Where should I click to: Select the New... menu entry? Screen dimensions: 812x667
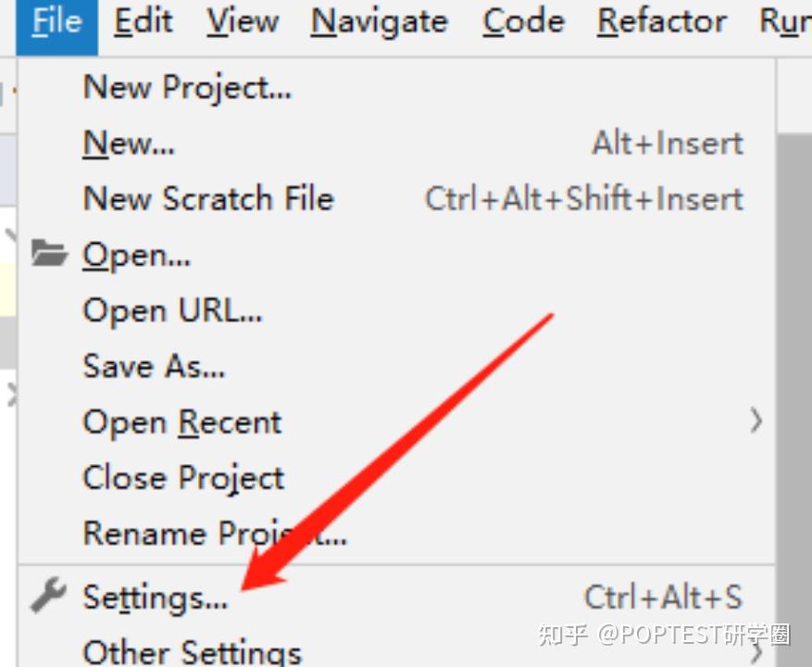click(x=129, y=144)
